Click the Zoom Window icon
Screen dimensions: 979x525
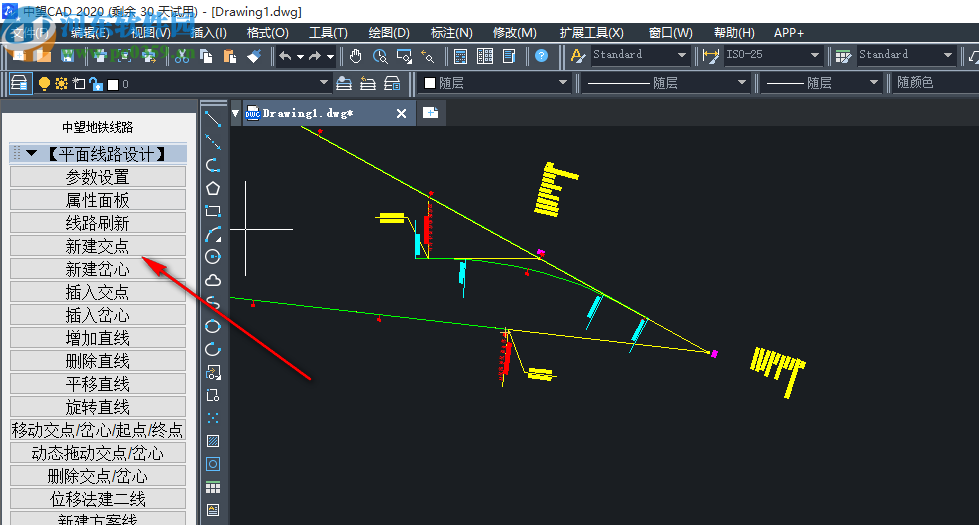pos(404,56)
